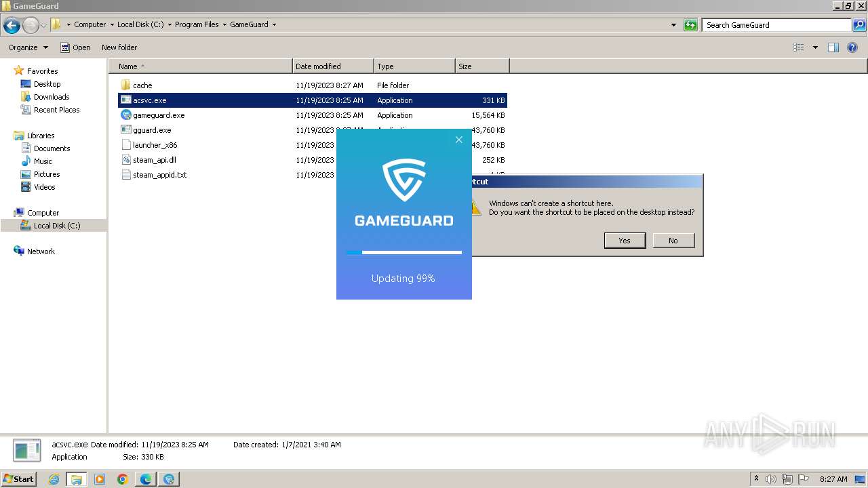Image resolution: width=868 pixels, height=488 pixels.
Task: Open Edge from the taskbar
Action: pyautogui.click(x=146, y=479)
